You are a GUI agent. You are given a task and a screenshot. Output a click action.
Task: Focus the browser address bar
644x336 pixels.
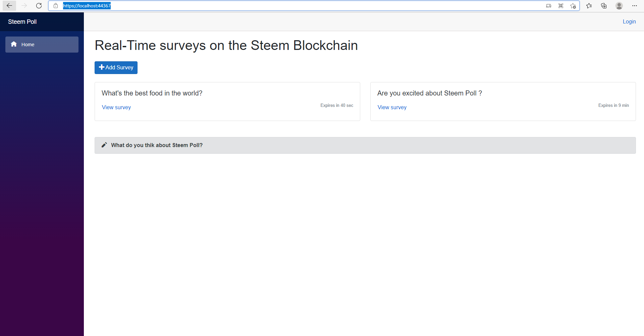click(x=302, y=6)
